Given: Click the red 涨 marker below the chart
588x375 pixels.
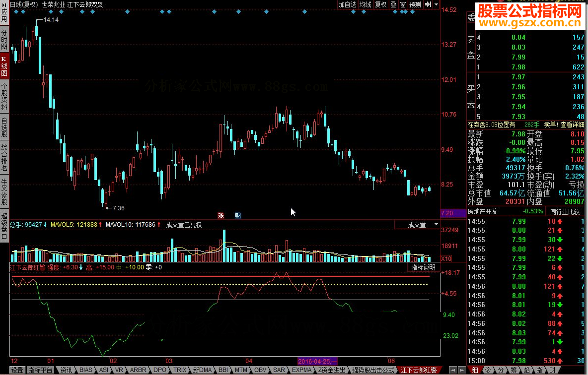Looking at the screenshot, I should 220,215.
